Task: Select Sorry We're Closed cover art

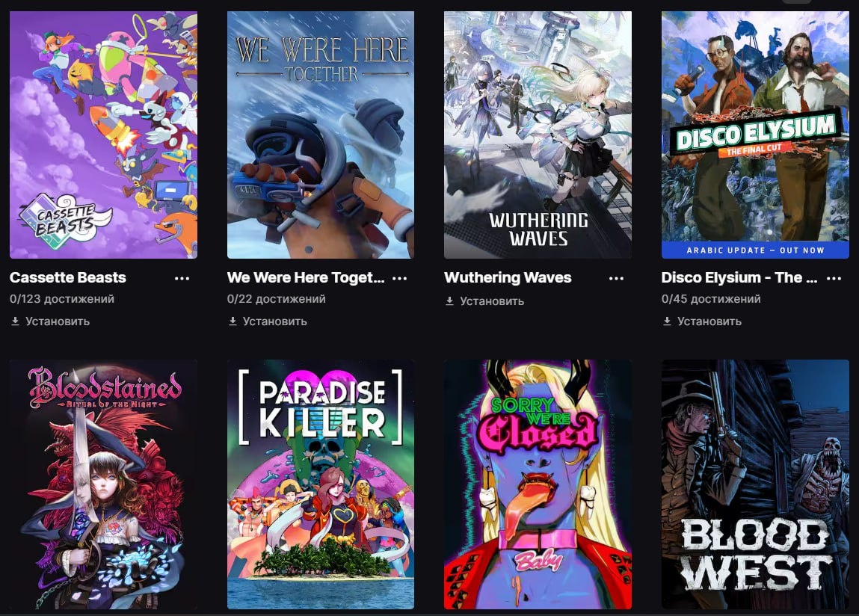Action: (538, 484)
